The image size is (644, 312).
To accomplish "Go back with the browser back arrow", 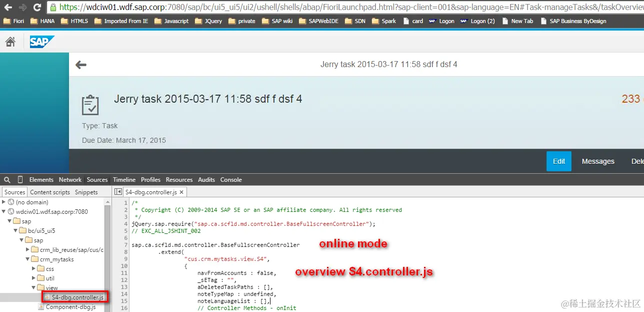I will 8,8.
